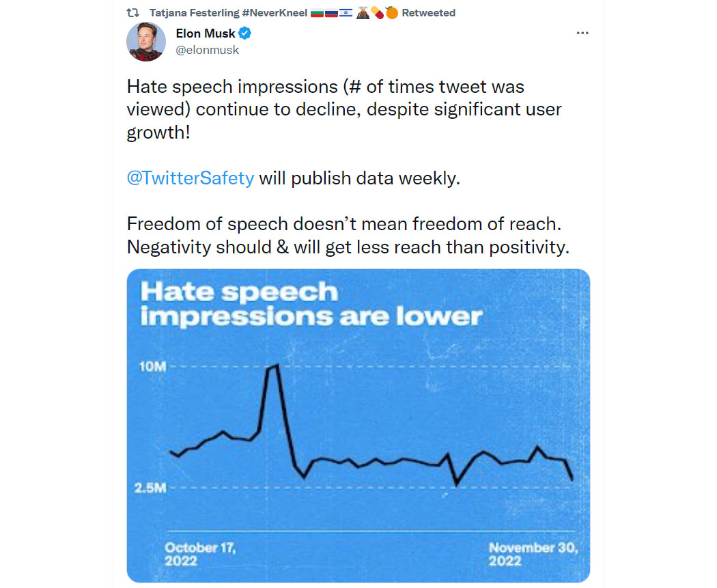
Task: Click the Russia flag emoji in the retweeter name
Action: tap(331, 13)
